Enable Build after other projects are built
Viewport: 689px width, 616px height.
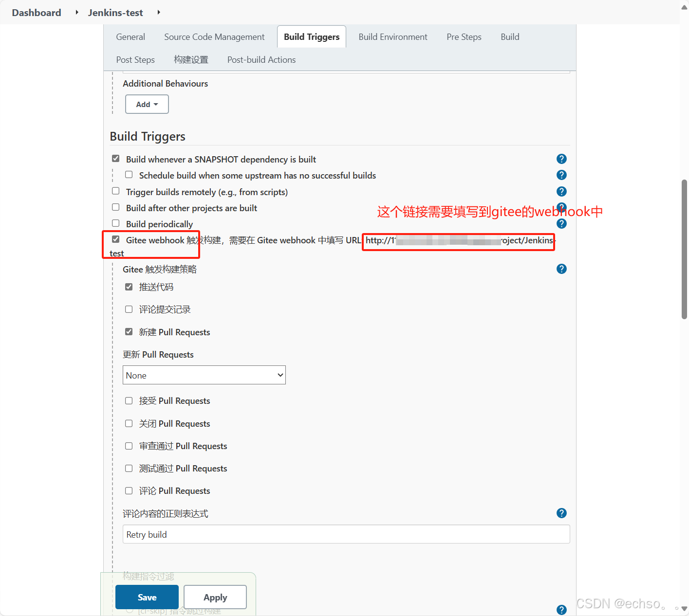point(116,207)
